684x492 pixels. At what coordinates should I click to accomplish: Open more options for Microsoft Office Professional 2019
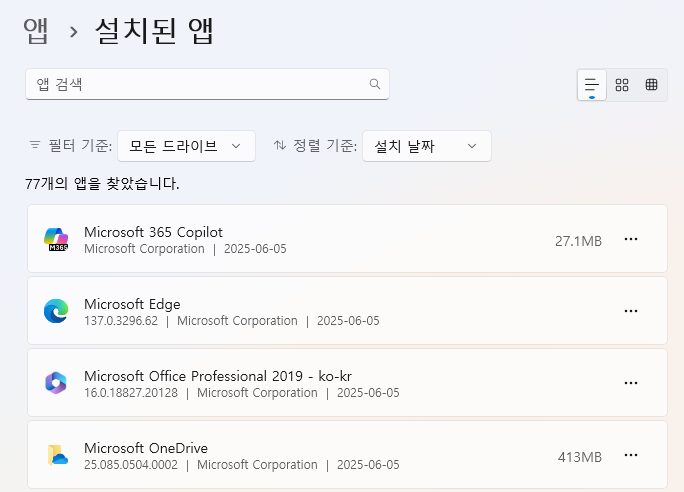[631, 383]
